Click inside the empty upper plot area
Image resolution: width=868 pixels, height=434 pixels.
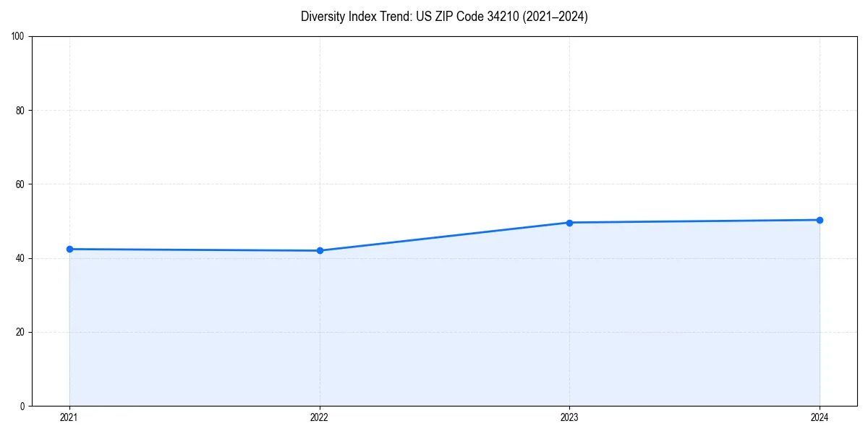(x=434, y=109)
